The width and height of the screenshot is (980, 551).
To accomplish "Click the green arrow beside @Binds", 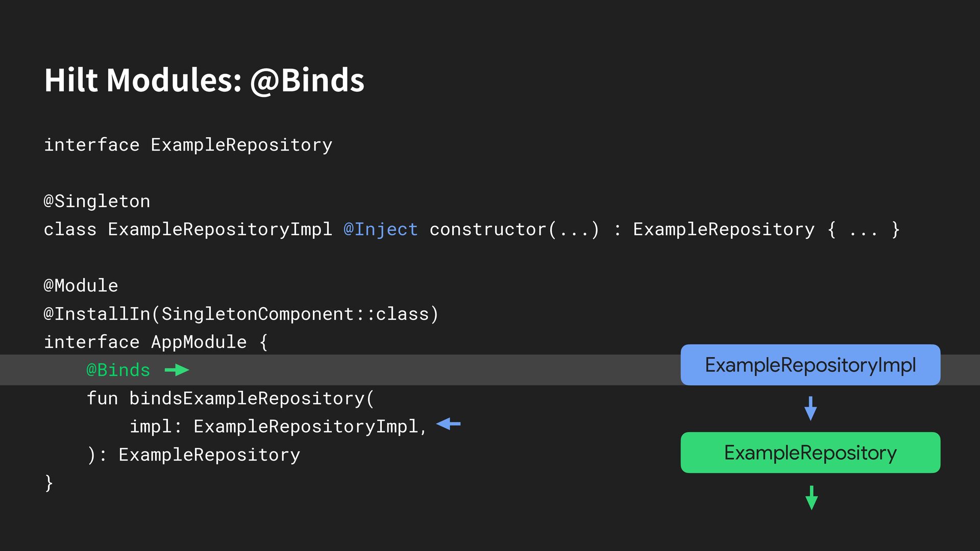I will tap(177, 370).
